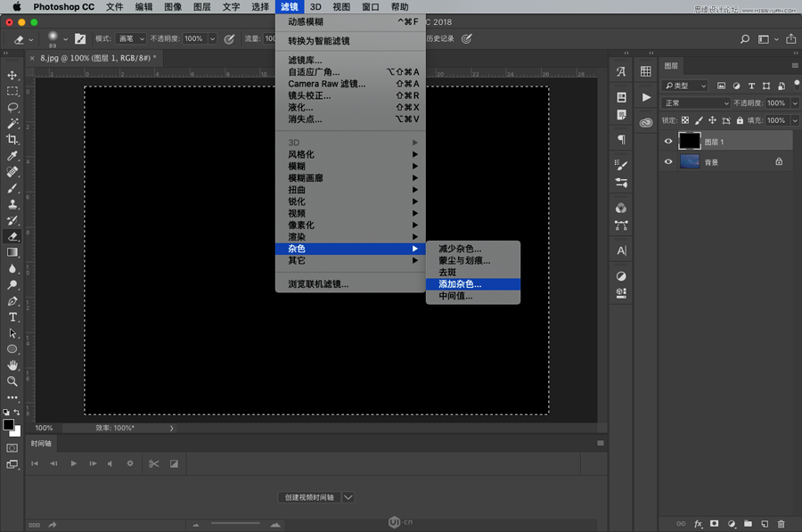Hide the 背景 layer visibility eye

[x=667, y=161]
